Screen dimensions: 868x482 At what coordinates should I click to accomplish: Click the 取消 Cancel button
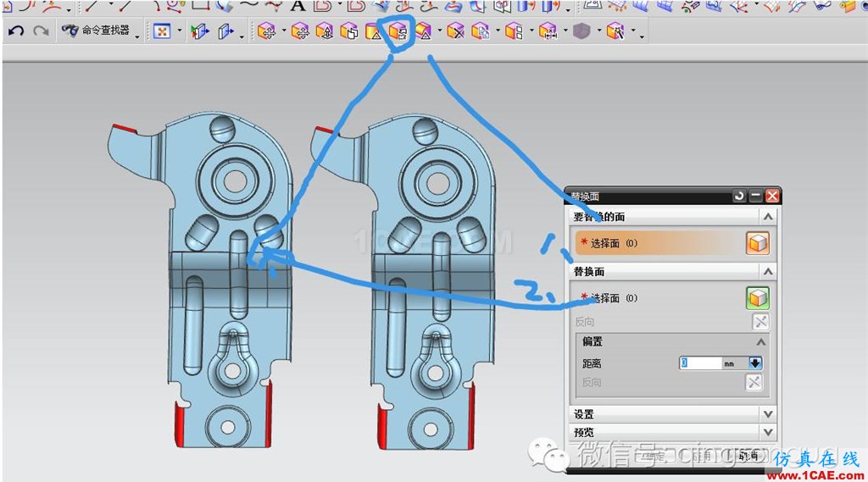click(749, 456)
